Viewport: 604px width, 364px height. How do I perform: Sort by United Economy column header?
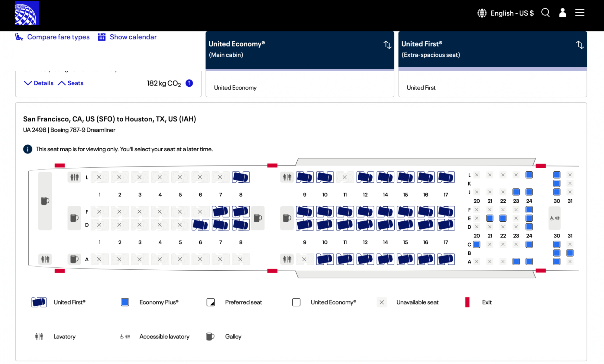point(387,45)
